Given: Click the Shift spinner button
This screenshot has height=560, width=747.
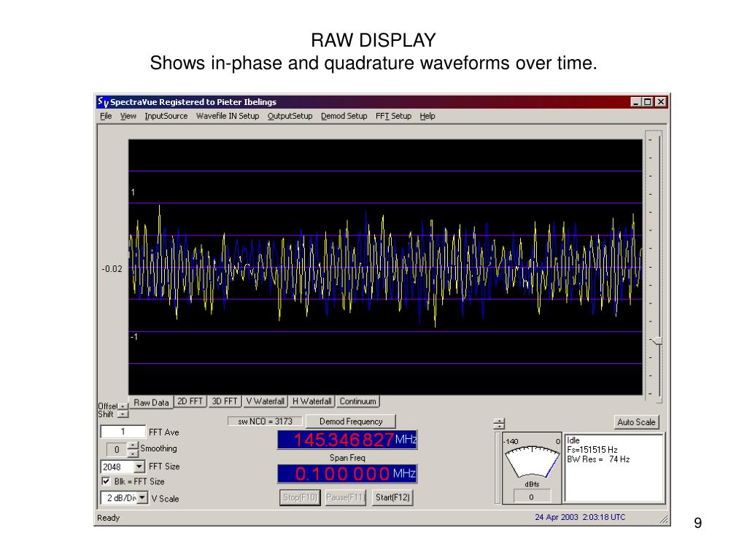Looking at the screenshot, I should pyautogui.click(x=123, y=414).
